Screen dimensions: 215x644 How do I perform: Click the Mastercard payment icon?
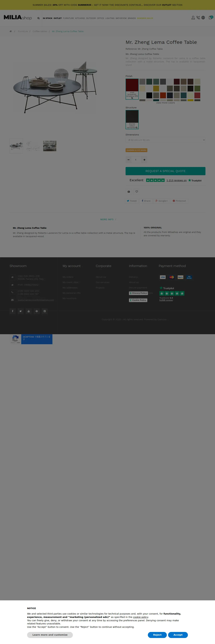coord(172,277)
